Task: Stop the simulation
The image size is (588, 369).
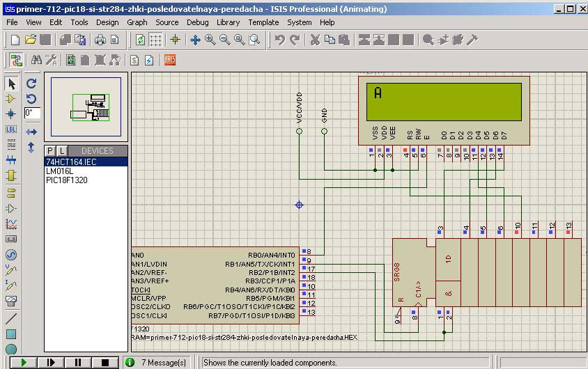Action: click(x=105, y=362)
